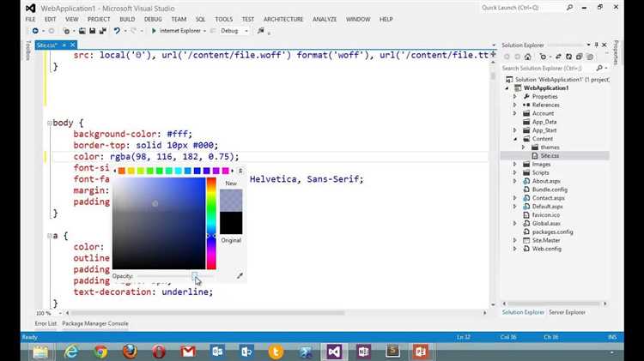The height and width of the screenshot is (361, 644).
Task: Click the Save file toolbar icon
Action: [x=93, y=31]
